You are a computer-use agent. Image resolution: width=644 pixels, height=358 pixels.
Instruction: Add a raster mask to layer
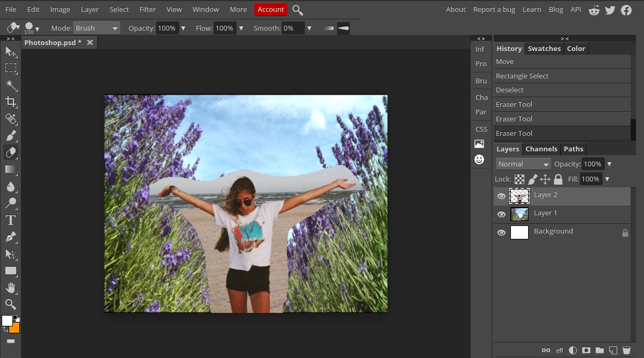coord(587,350)
